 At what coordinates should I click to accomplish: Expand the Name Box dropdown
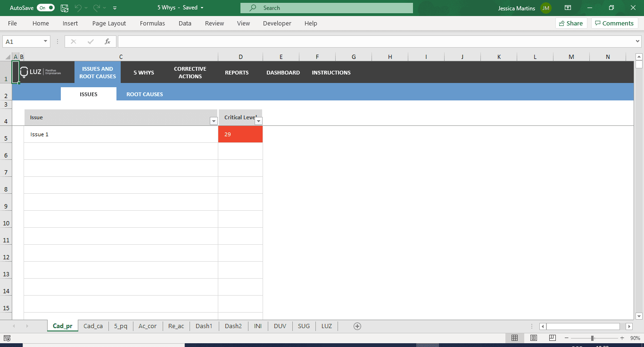[x=46, y=41]
